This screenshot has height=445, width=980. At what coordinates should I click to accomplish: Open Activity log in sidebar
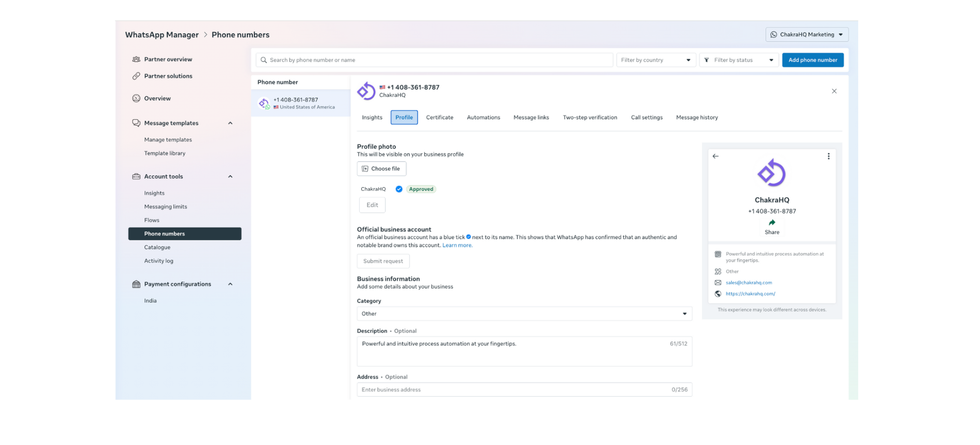[x=159, y=261]
